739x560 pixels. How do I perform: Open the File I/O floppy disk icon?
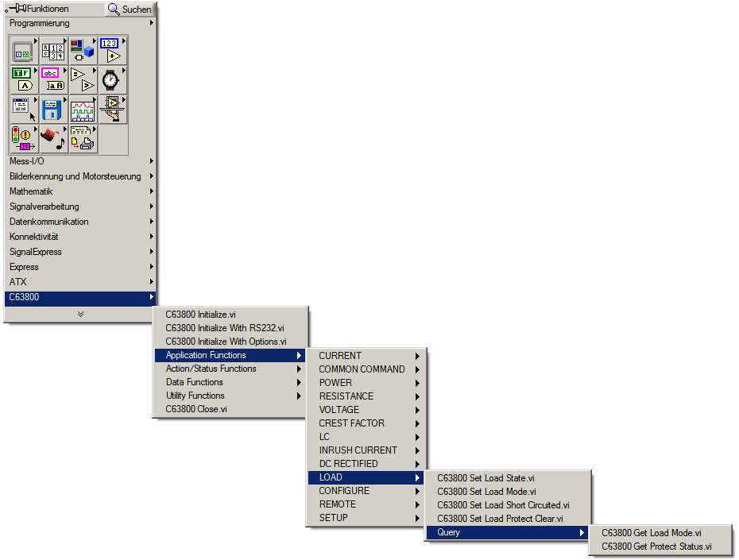pyautogui.click(x=53, y=110)
